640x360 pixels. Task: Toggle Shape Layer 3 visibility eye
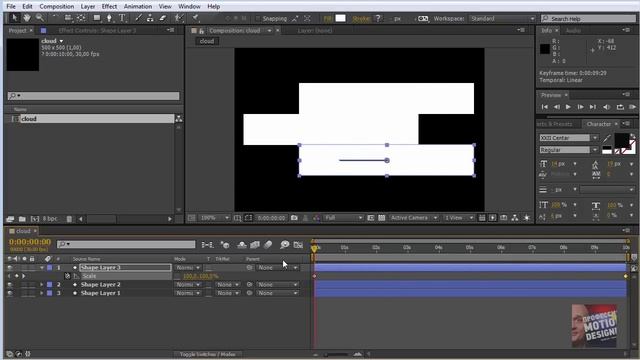click(x=9, y=268)
